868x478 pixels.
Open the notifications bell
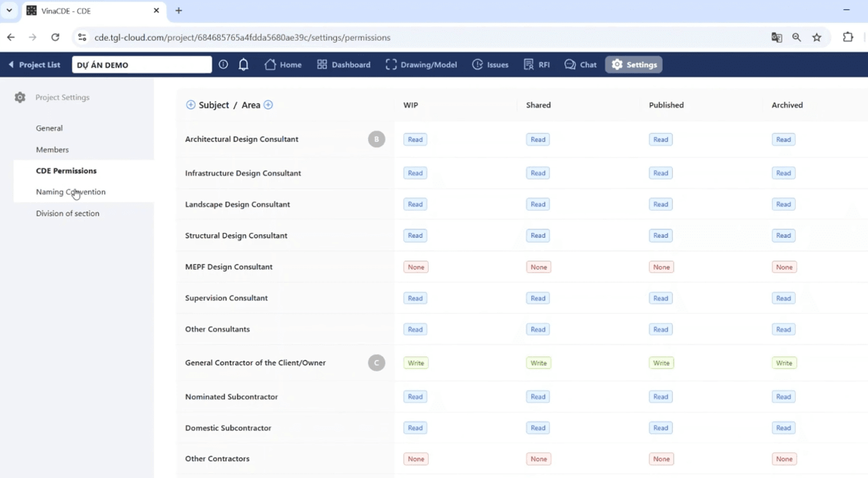(243, 65)
